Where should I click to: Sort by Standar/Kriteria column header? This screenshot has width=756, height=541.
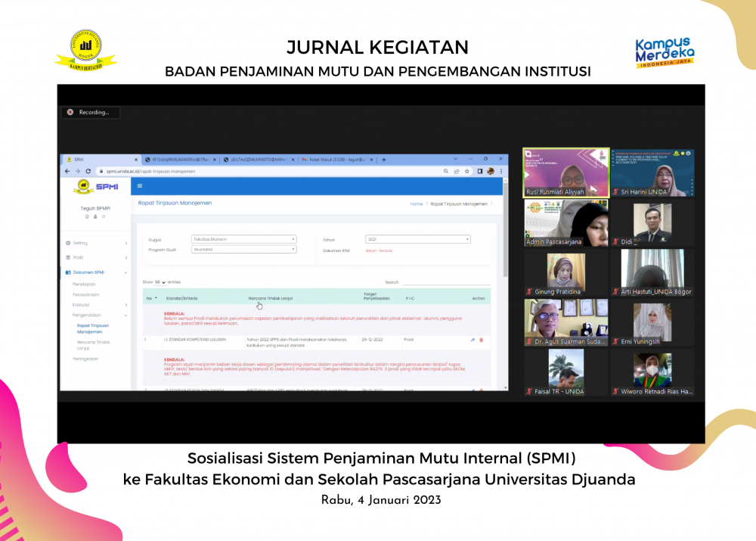(x=181, y=299)
